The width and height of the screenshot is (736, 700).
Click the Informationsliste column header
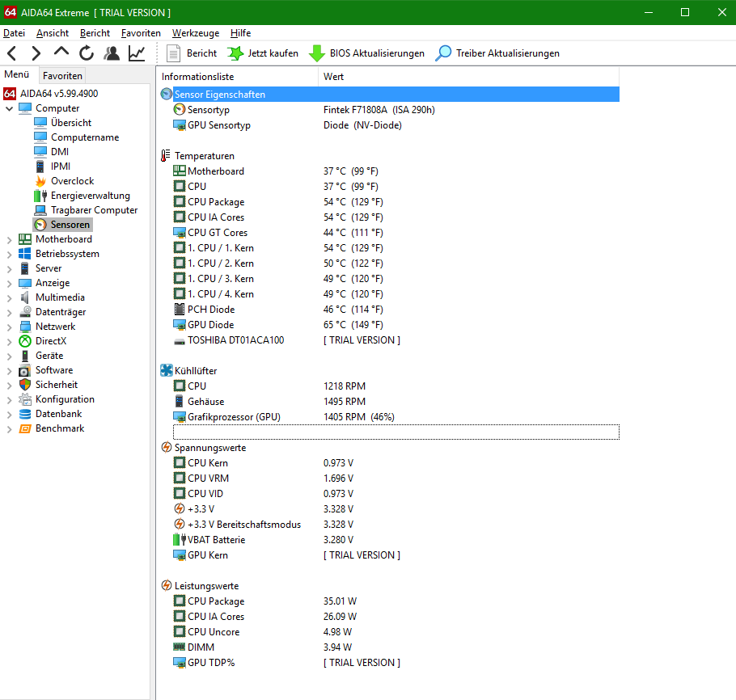239,77
